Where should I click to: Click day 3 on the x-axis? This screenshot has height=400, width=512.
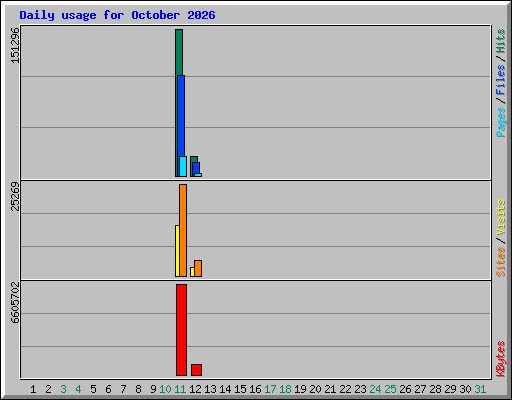[63, 389]
